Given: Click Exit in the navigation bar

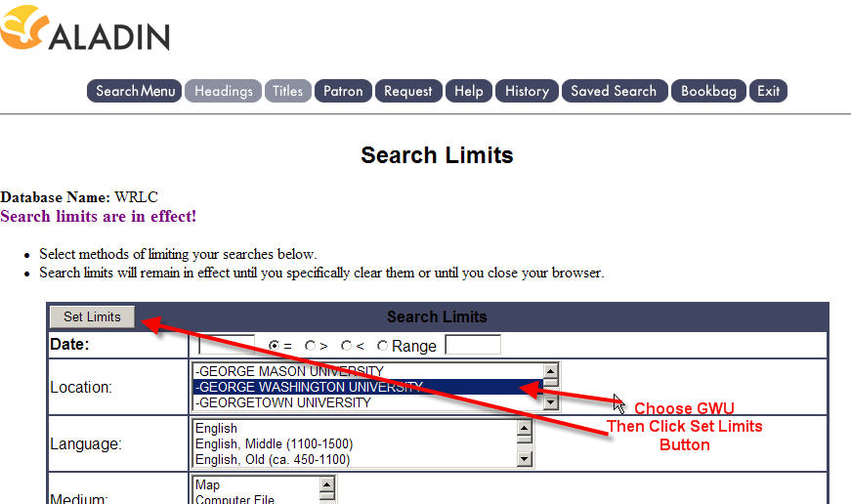Looking at the screenshot, I should pyautogui.click(x=769, y=91).
